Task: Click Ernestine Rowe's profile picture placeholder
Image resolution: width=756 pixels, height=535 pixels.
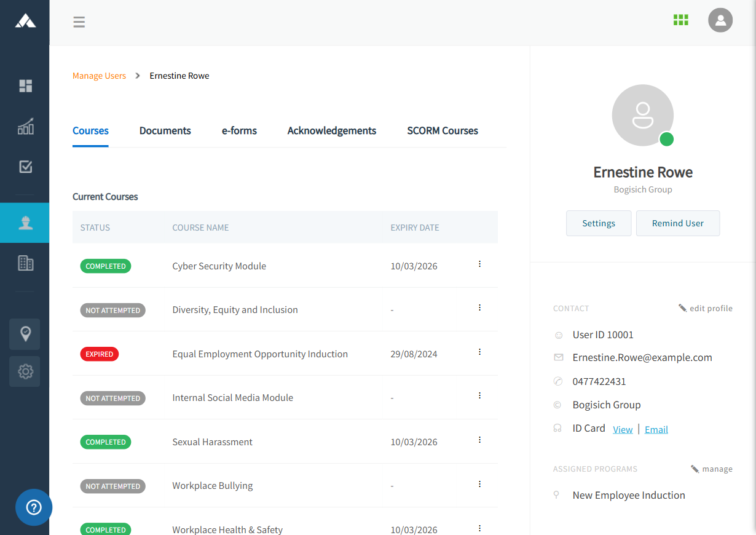Action: click(642, 116)
